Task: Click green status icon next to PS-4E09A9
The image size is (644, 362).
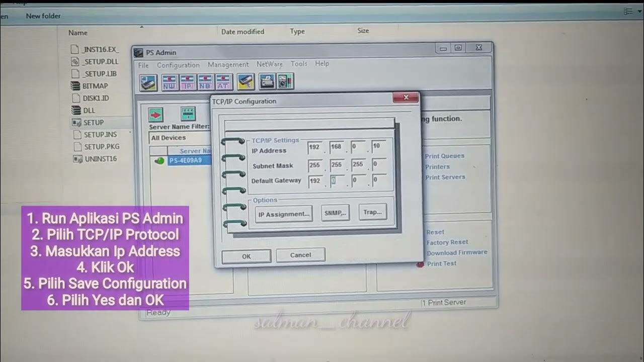Action: tap(159, 161)
